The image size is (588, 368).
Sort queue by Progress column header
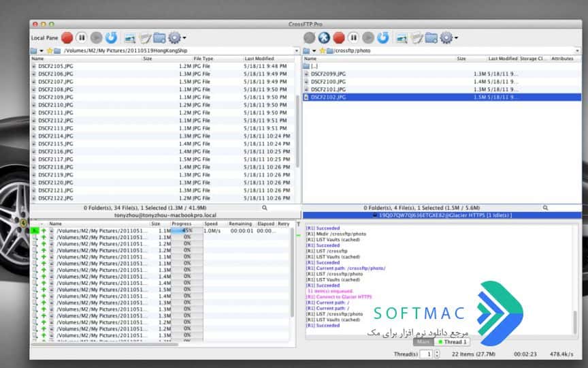(186, 224)
